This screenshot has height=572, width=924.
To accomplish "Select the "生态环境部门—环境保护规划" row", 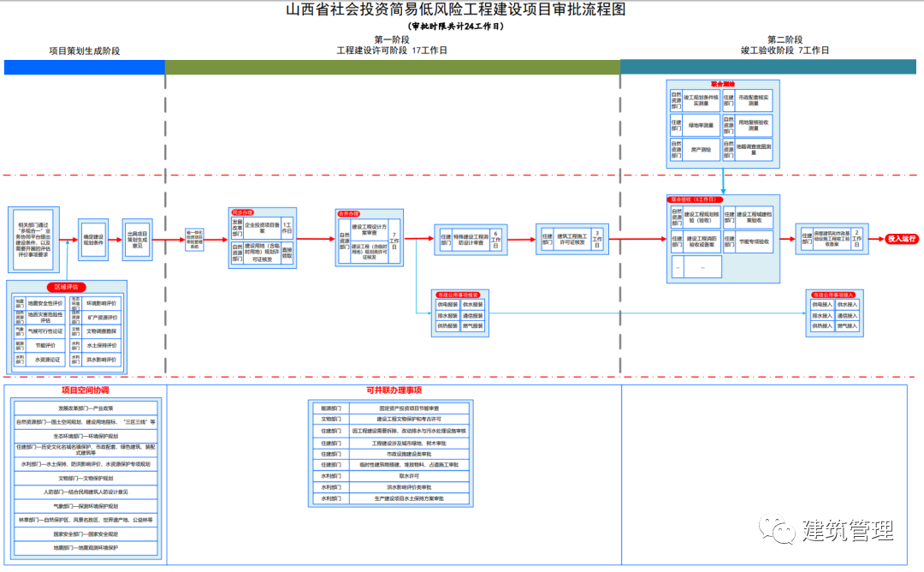I will 86,437.
